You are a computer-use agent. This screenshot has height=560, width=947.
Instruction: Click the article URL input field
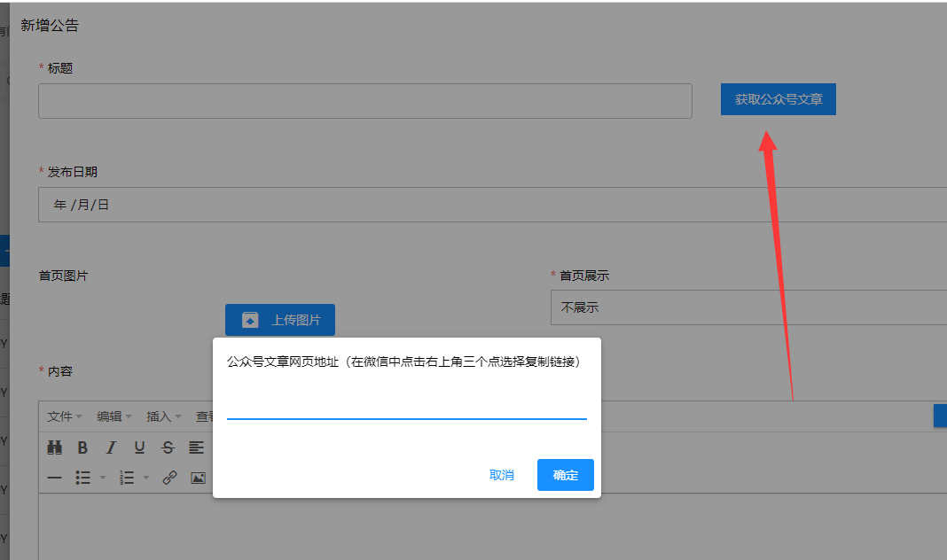tap(406, 404)
